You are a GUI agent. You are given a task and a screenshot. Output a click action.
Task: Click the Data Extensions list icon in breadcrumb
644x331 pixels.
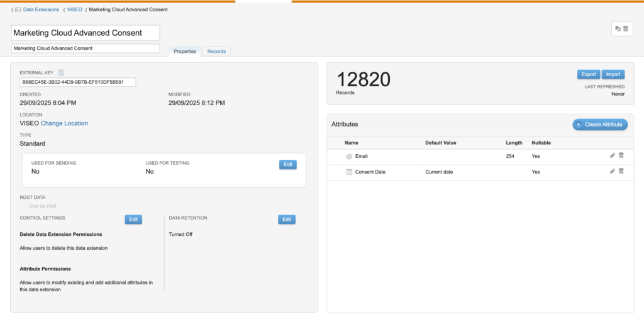coord(17,10)
